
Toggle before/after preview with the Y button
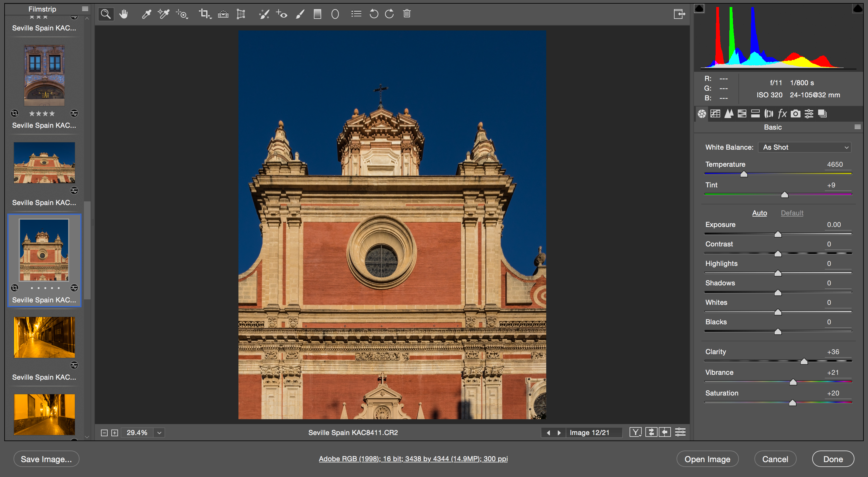point(636,432)
